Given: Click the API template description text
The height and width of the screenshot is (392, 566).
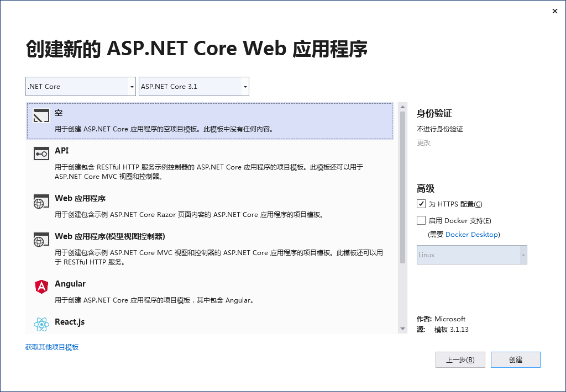Looking at the screenshot, I should (x=208, y=172).
